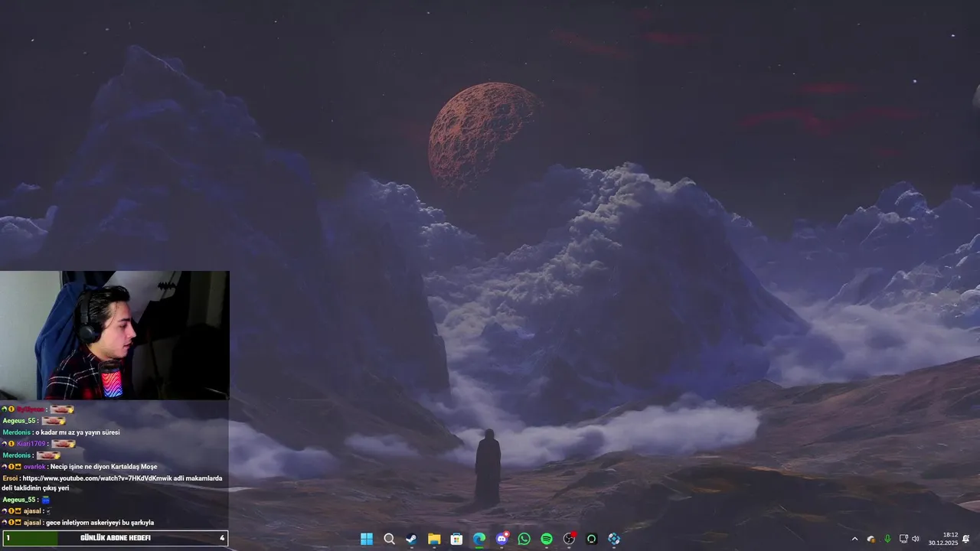Click the streamer webcam overlay
Screen dimensions: 980x551
tap(115, 335)
